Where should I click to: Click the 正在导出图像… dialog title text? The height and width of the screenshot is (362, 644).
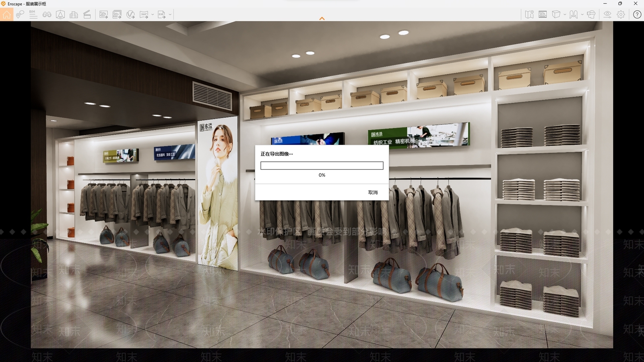[x=277, y=154]
